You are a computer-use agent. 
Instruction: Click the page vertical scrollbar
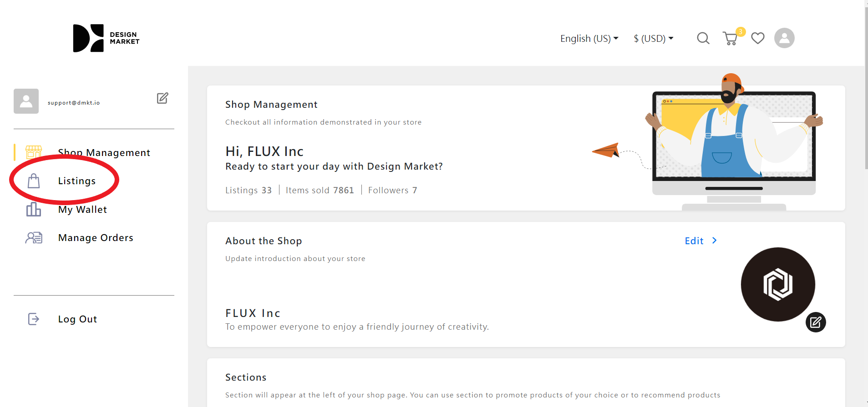coord(866,91)
